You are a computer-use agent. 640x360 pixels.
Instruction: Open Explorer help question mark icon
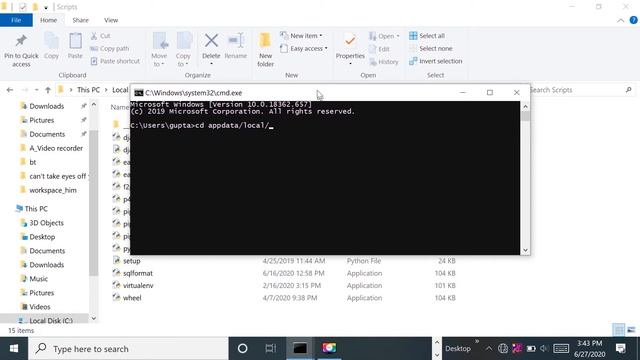tap(633, 20)
